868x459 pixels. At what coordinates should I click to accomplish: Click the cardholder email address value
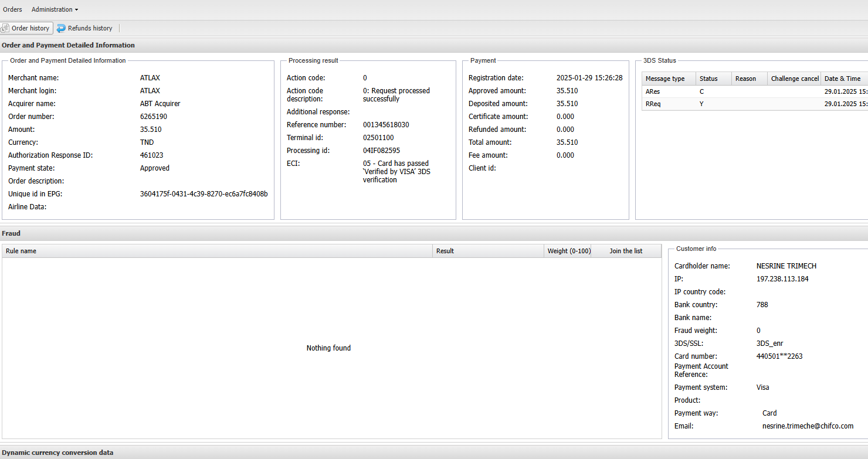point(808,426)
